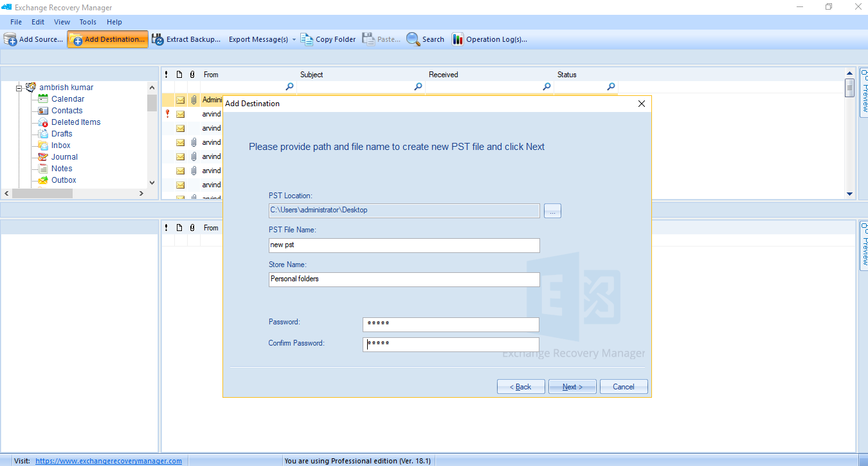Image resolution: width=868 pixels, height=466 pixels.
Task: Open the View menu
Action: click(62, 22)
